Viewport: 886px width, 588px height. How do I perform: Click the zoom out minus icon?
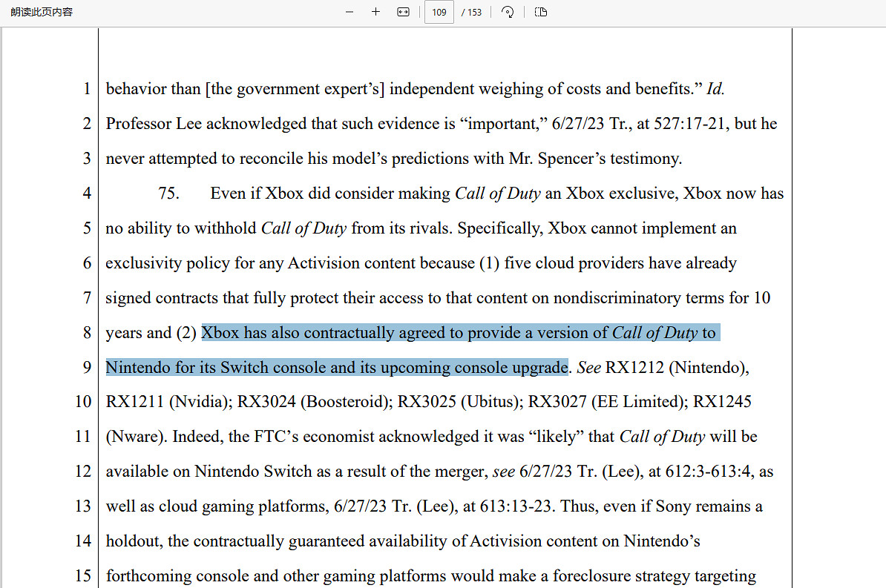(350, 12)
